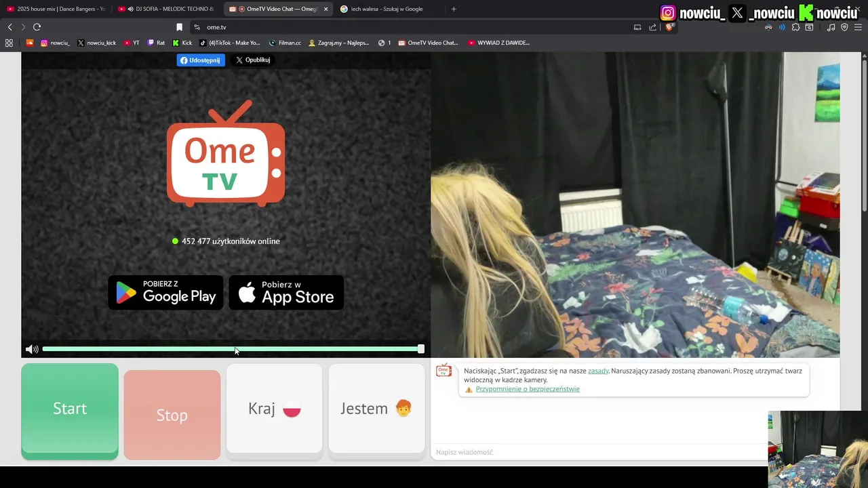
Task: Click the Facebook Udostępnij button
Action: (201, 60)
